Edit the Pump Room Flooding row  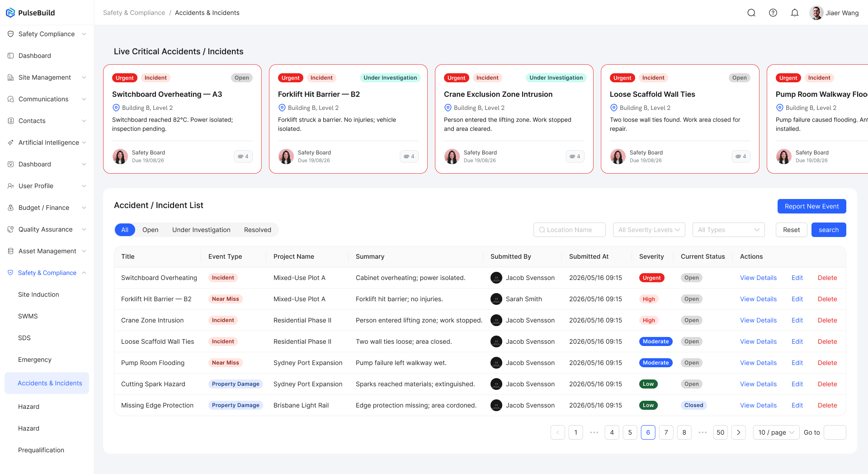[797, 363]
